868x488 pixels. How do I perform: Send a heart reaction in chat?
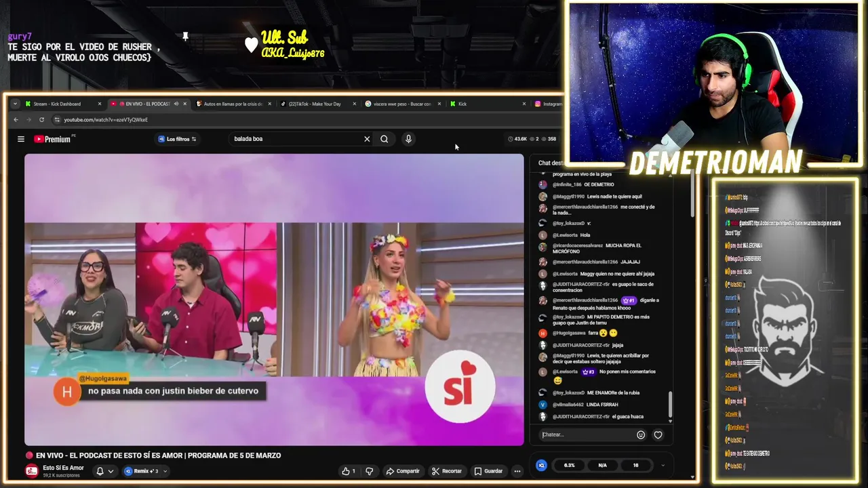pyautogui.click(x=658, y=434)
